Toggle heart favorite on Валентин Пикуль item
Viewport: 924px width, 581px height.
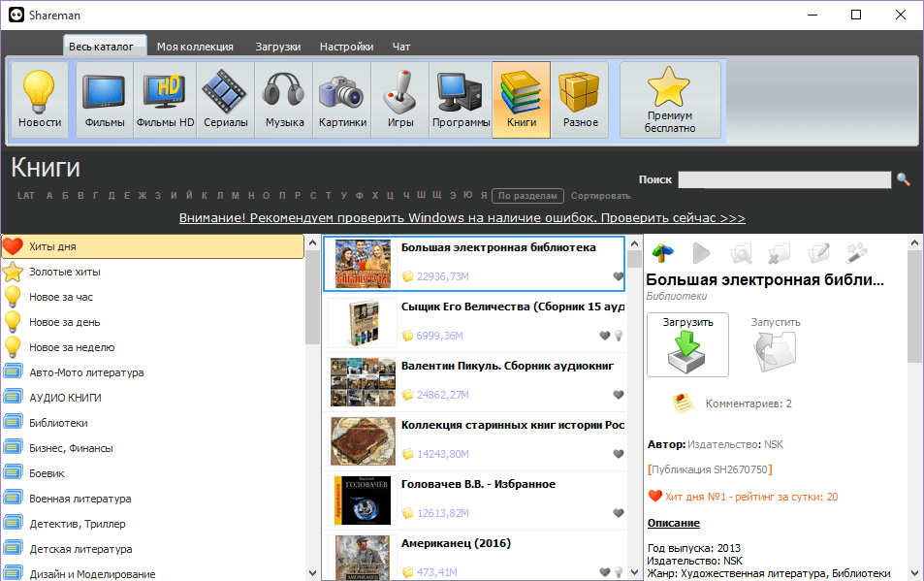point(619,394)
